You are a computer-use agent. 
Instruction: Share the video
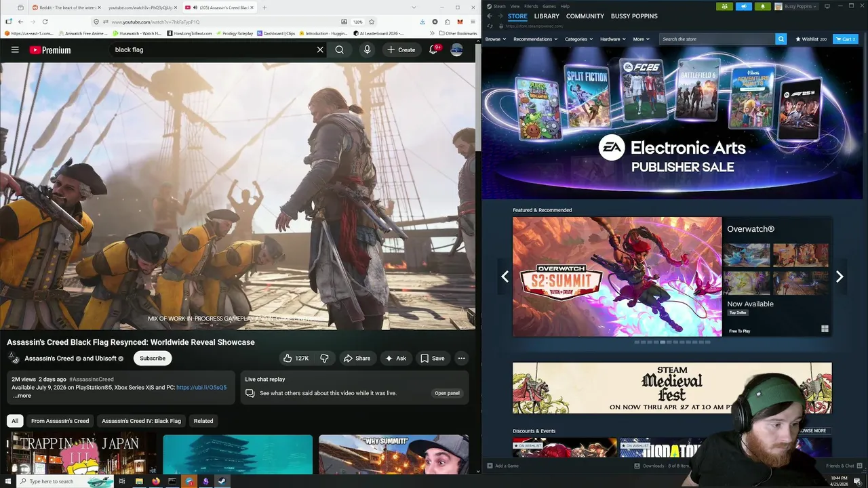(x=357, y=358)
